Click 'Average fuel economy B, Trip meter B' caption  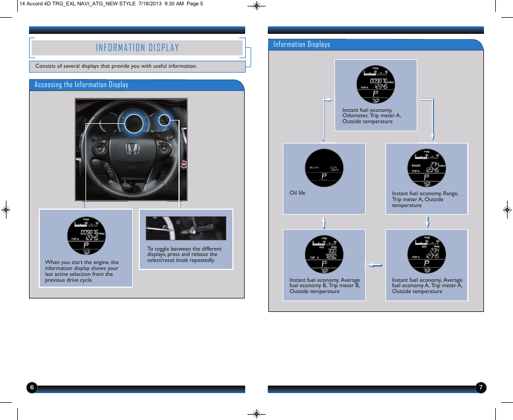click(x=325, y=286)
